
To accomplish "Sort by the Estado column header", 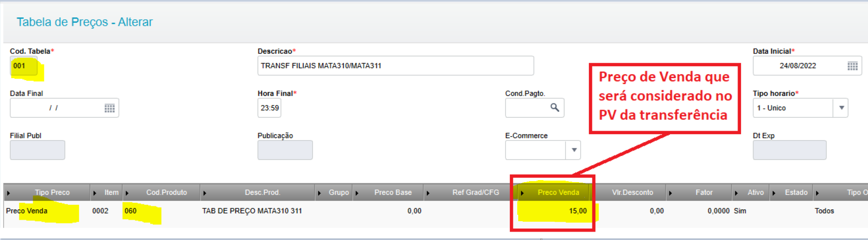I will click(x=791, y=192).
